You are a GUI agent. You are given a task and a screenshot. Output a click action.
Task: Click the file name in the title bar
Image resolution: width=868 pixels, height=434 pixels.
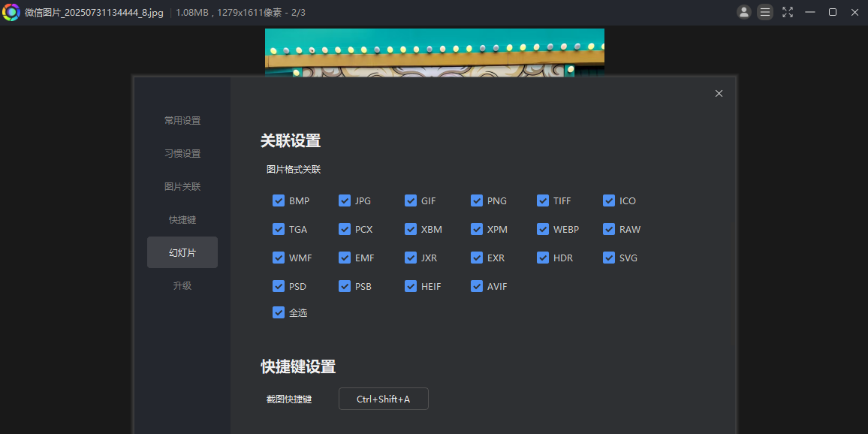[94, 12]
